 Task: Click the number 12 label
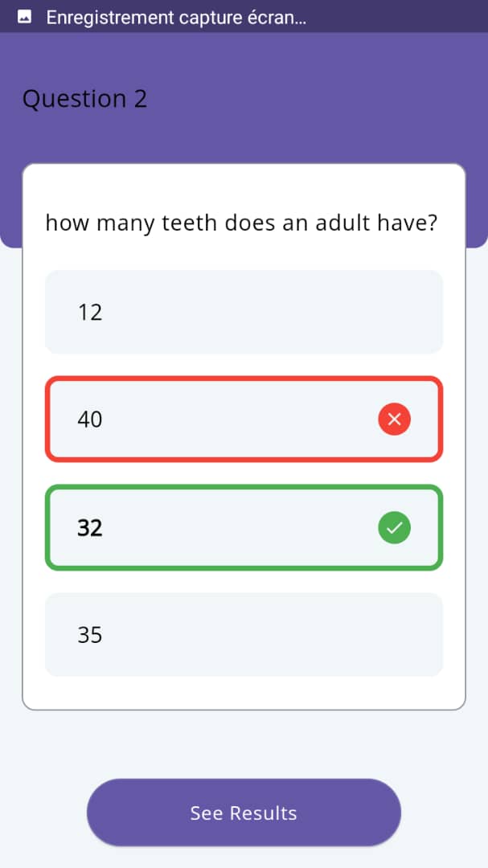[x=90, y=313]
